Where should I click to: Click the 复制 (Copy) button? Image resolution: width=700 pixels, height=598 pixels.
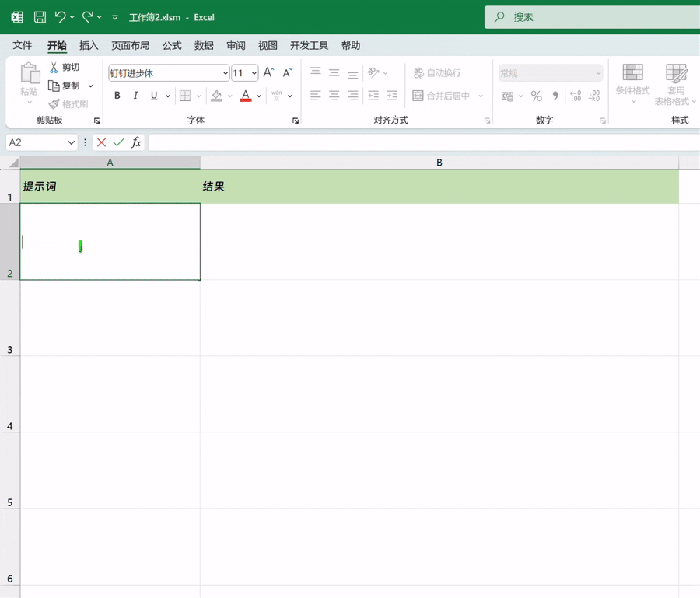(x=65, y=86)
